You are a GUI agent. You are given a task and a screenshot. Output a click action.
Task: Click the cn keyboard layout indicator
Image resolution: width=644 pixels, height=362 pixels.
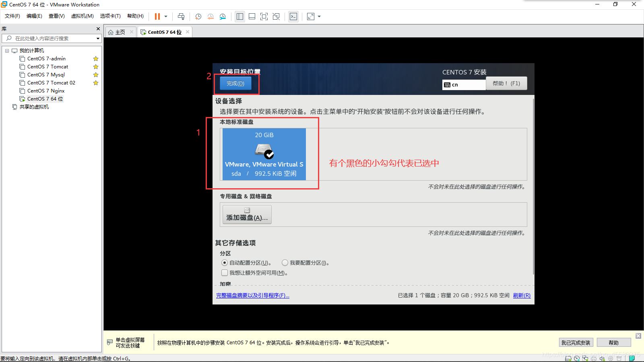(x=464, y=84)
